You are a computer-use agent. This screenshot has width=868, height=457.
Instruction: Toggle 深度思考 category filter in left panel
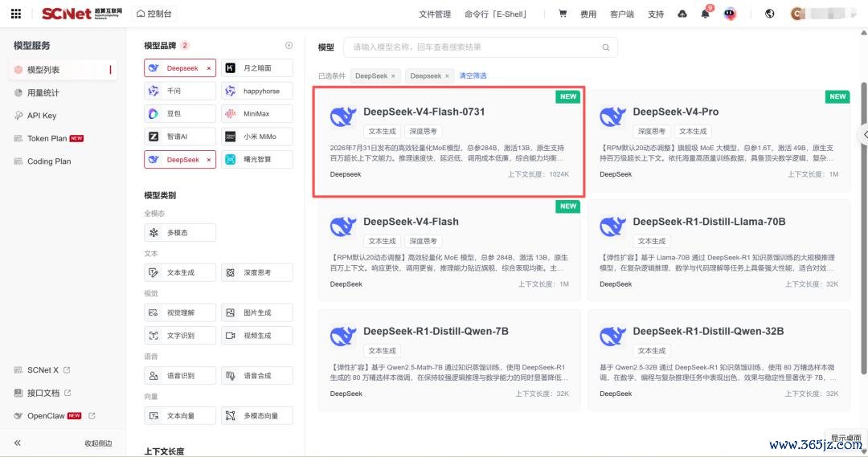257,273
